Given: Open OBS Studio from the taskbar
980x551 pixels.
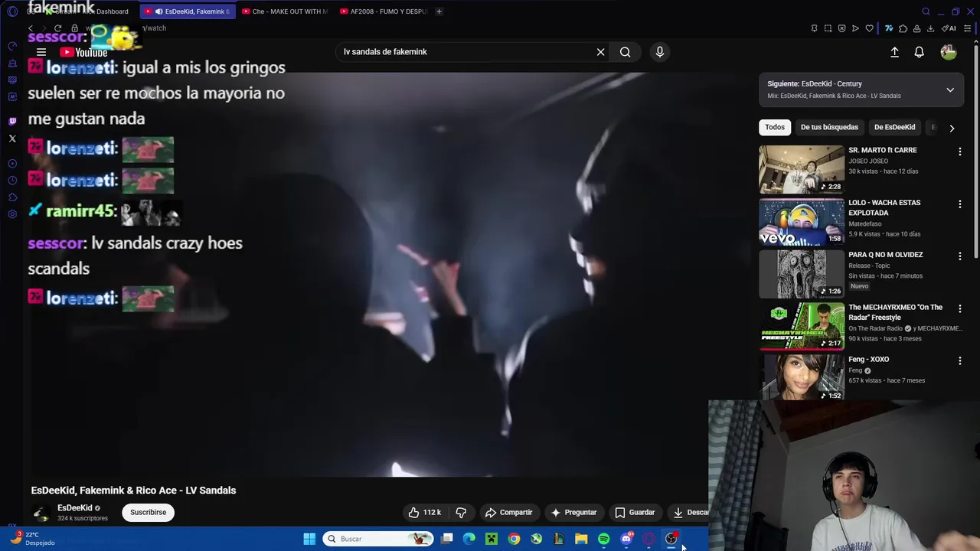Looking at the screenshot, I should pyautogui.click(x=671, y=539).
